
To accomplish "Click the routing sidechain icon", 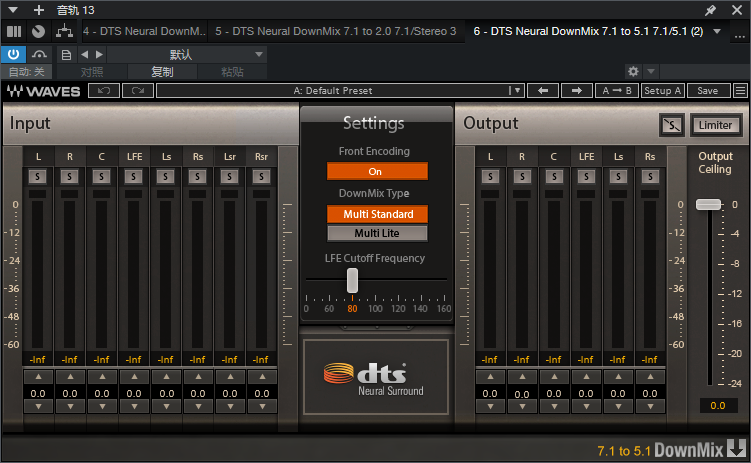I will [x=64, y=32].
